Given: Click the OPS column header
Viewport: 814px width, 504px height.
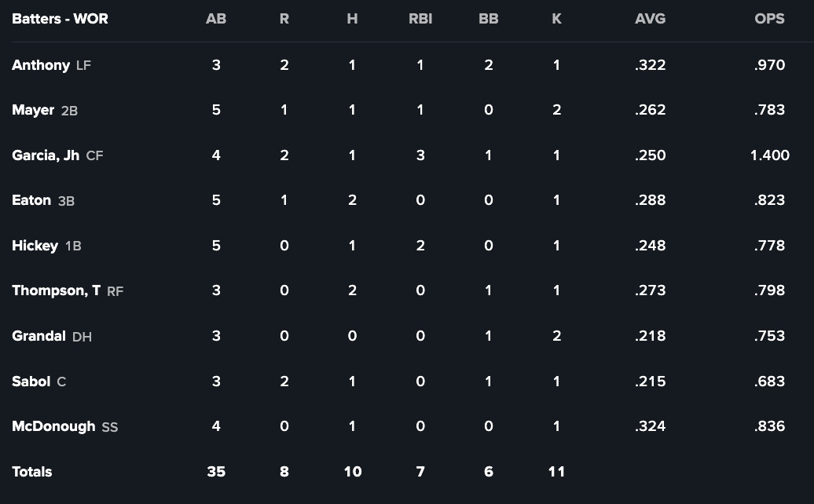Looking at the screenshot, I should pyautogui.click(x=769, y=19).
